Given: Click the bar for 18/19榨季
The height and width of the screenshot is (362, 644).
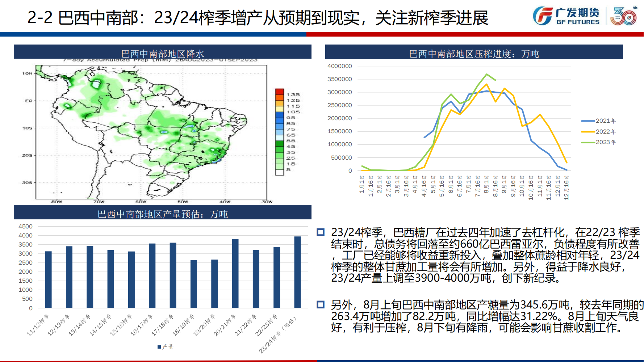Looking at the screenshot, I should [194, 284].
